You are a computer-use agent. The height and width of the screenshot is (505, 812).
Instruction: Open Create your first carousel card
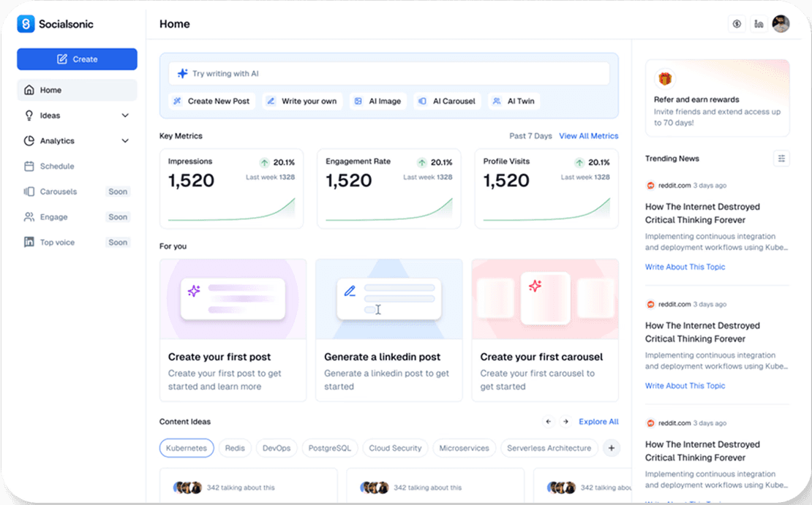(x=545, y=330)
